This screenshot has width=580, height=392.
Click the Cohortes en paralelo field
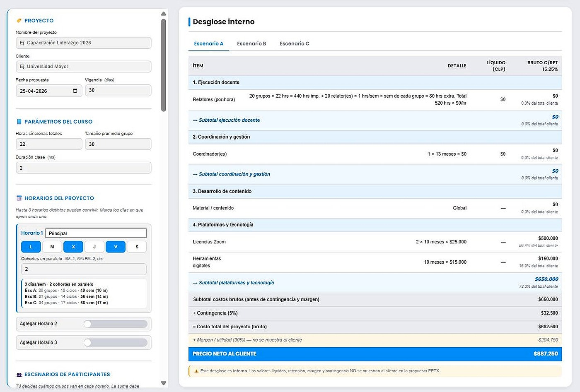point(84,269)
